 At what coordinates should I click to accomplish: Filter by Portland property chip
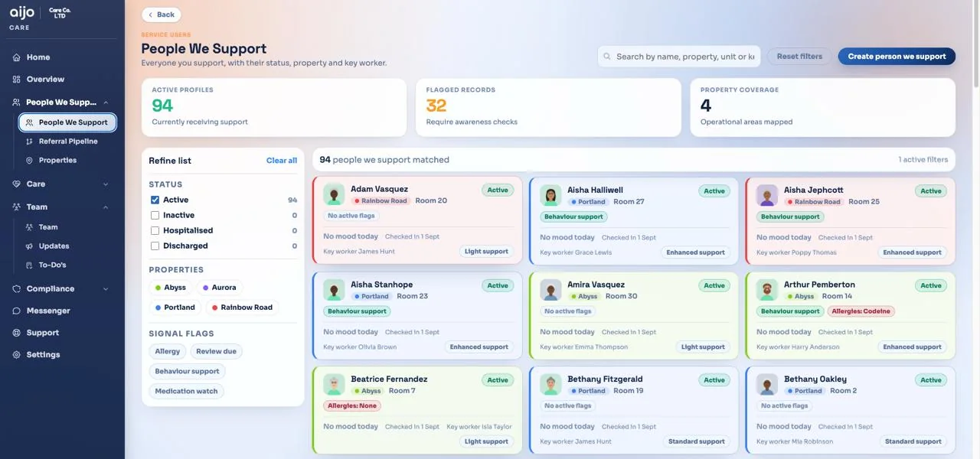click(175, 308)
